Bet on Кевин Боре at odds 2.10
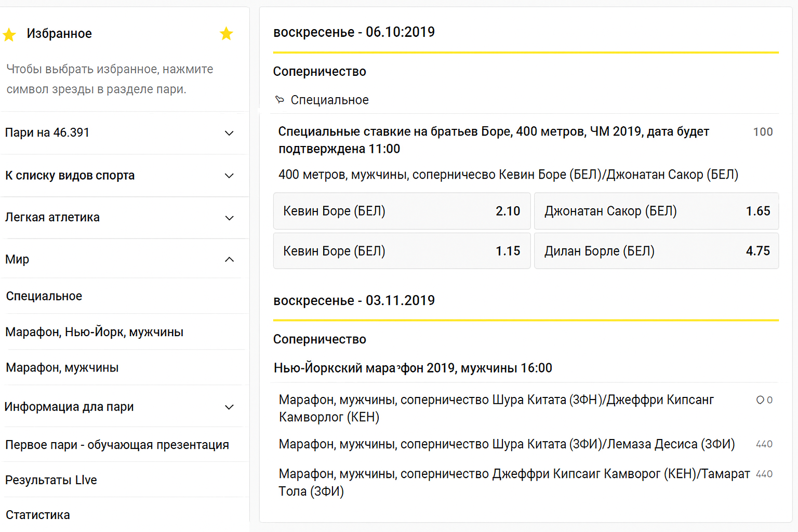 [x=402, y=211]
